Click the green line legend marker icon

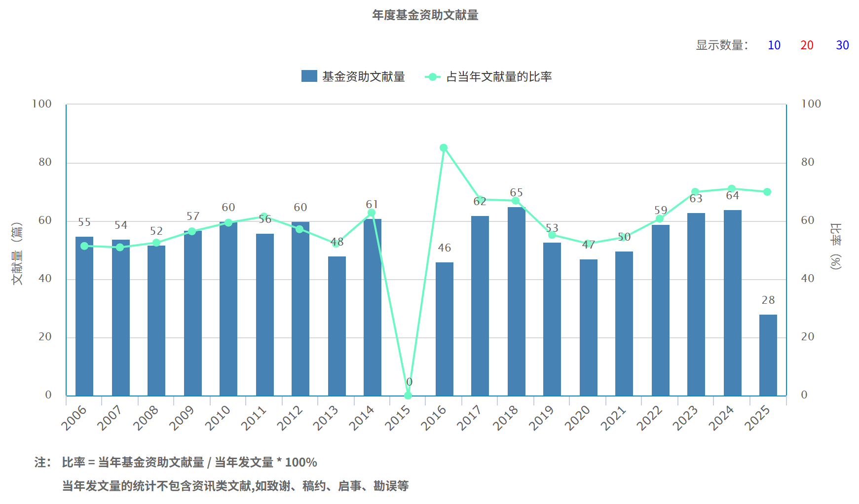point(433,76)
